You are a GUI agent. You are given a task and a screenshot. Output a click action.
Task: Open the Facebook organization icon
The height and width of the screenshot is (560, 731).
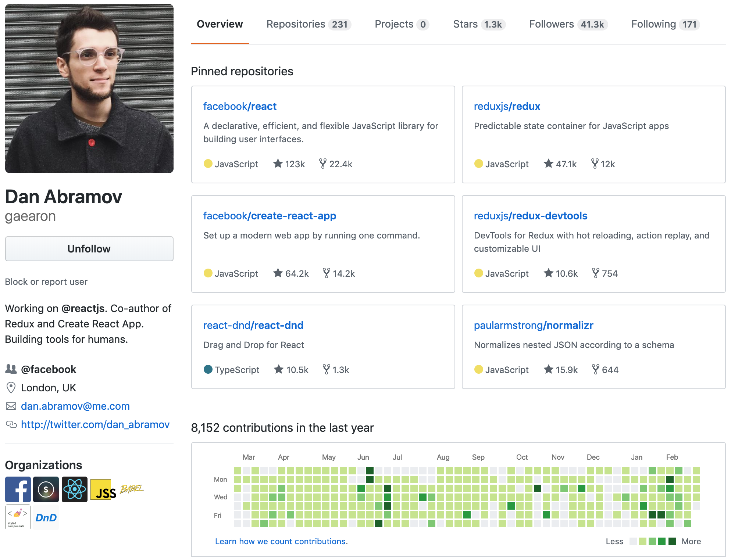[18, 489]
